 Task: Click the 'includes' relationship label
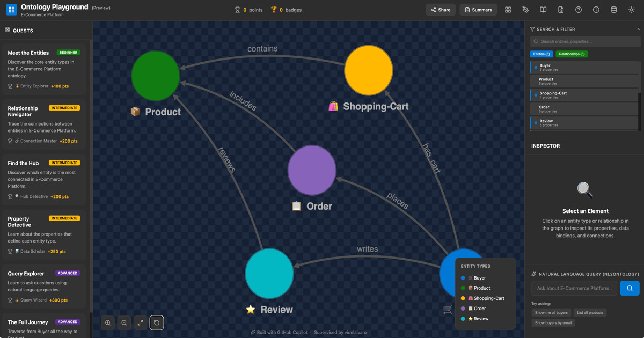tap(243, 101)
